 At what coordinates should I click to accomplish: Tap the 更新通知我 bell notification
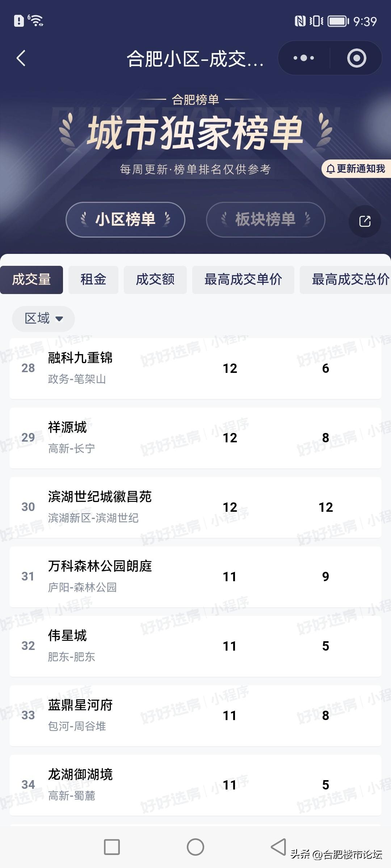tap(356, 169)
